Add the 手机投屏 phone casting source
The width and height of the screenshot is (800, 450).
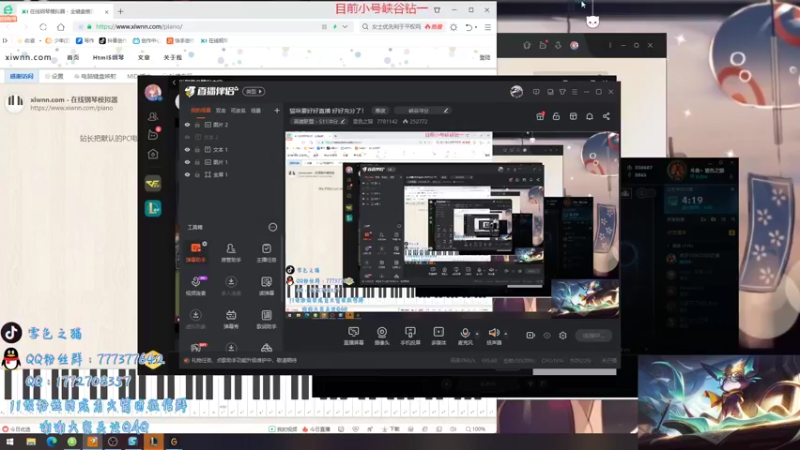coord(410,336)
